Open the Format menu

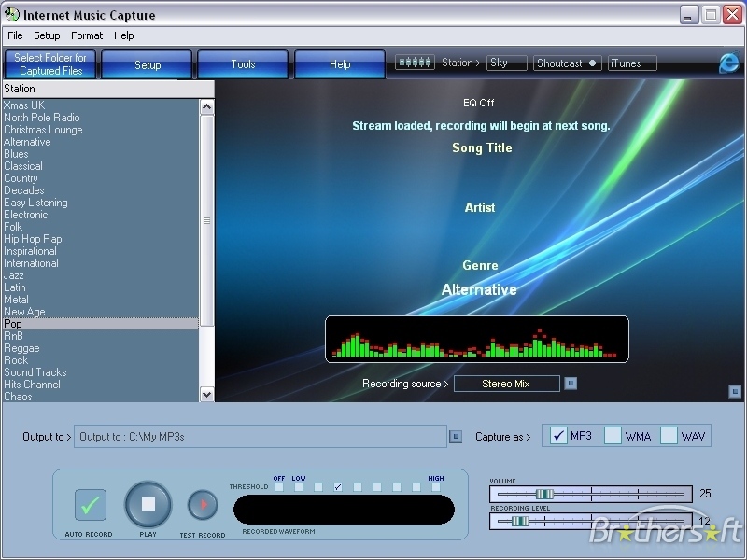(87, 35)
